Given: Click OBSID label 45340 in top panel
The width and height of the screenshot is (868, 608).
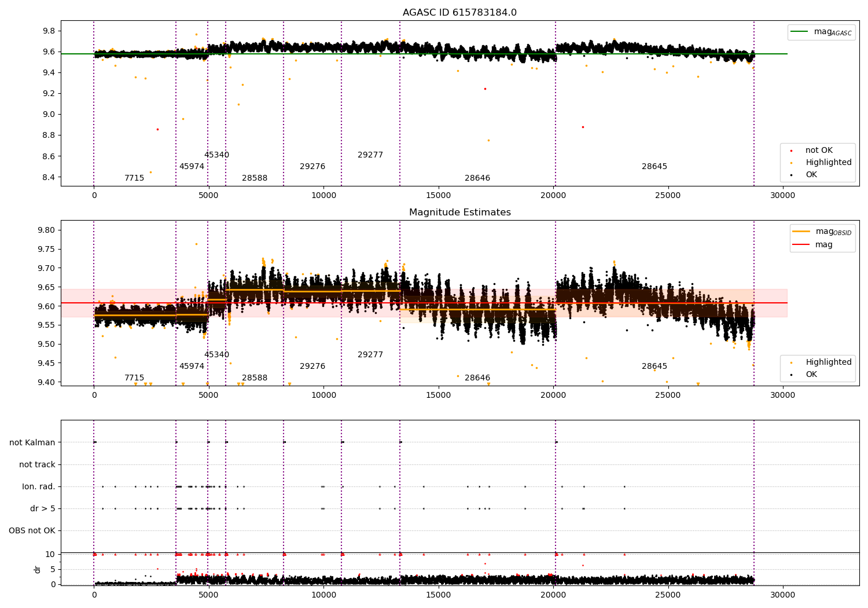Looking at the screenshot, I should (216, 155).
